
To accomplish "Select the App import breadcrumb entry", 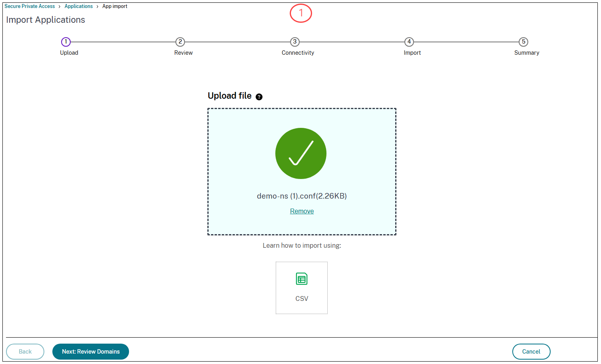I will click(x=115, y=6).
